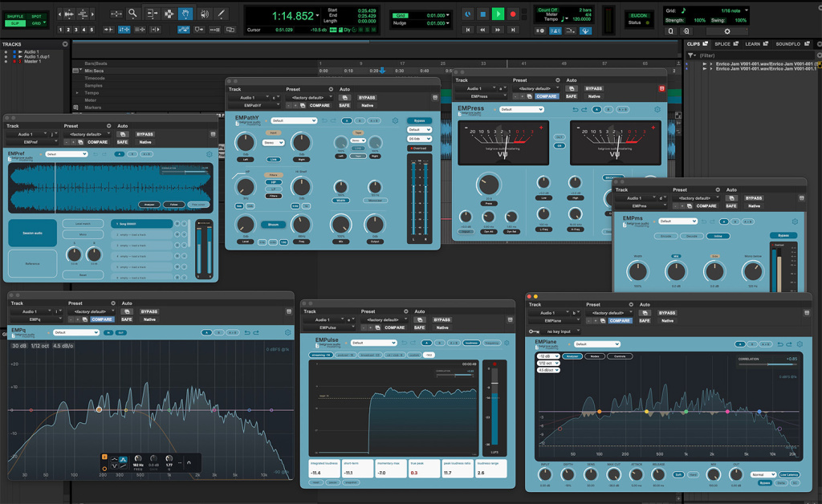Viewport: 822px width, 504px height.
Task: Adjust EMPlane INPUT knob
Action: [x=545, y=474]
